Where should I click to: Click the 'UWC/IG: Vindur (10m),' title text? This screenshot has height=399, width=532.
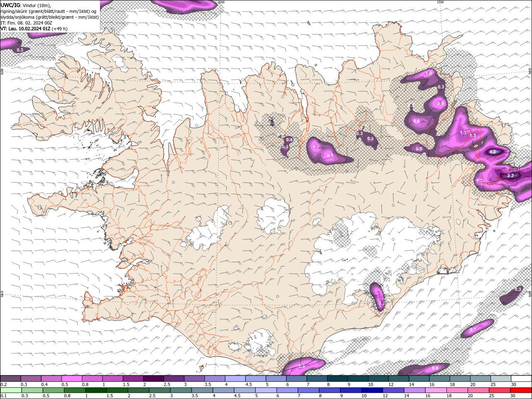pyautogui.click(x=26, y=5)
